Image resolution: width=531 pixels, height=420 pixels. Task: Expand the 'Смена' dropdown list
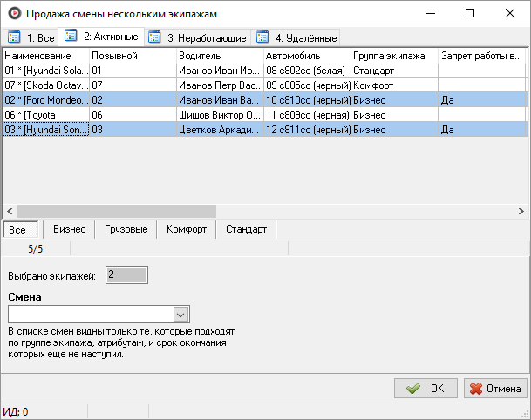coord(181,315)
